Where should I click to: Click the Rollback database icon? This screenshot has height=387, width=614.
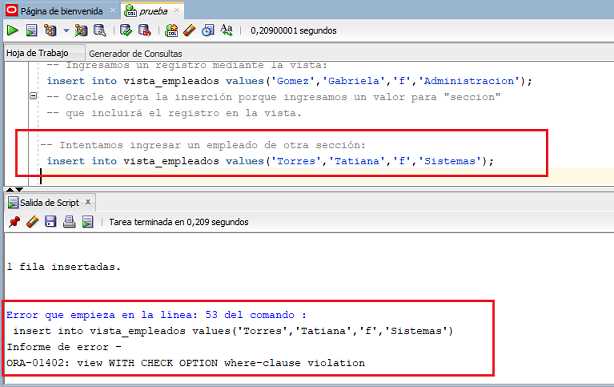pyautogui.click(x=144, y=30)
